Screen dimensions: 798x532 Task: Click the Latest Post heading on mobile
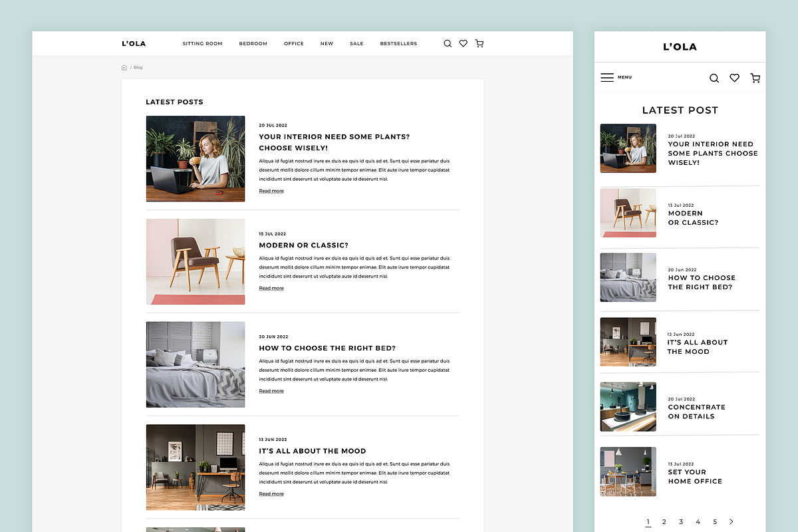coord(680,110)
